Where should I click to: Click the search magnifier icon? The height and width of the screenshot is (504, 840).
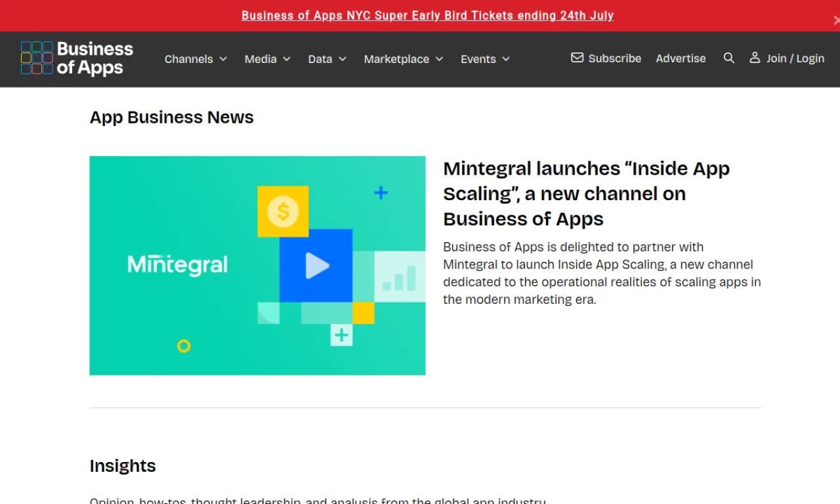tap(728, 58)
